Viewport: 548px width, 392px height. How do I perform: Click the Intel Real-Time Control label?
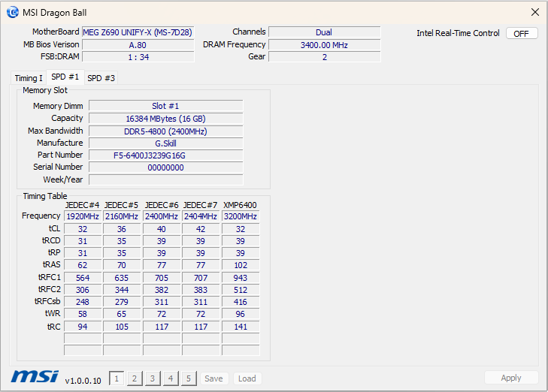click(458, 33)
